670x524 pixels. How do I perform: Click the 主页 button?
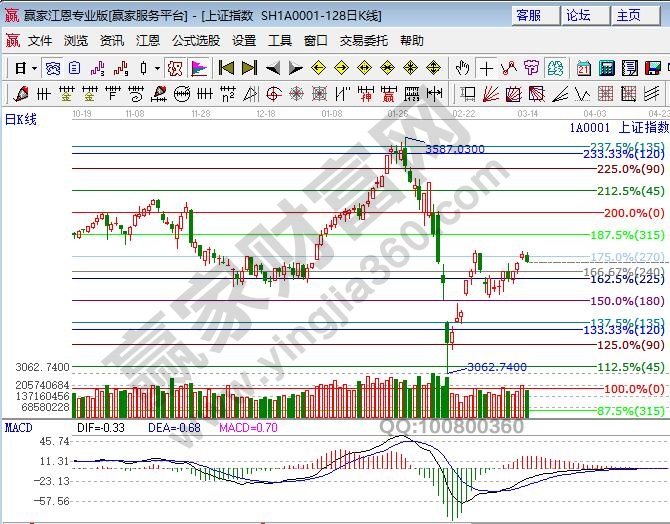click(x=629, y=15)
